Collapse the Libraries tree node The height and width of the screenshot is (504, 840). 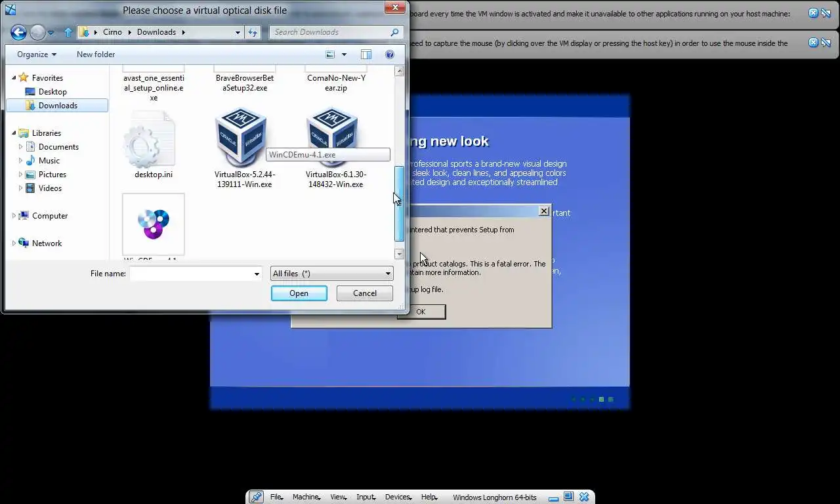[x=14, y=133]
